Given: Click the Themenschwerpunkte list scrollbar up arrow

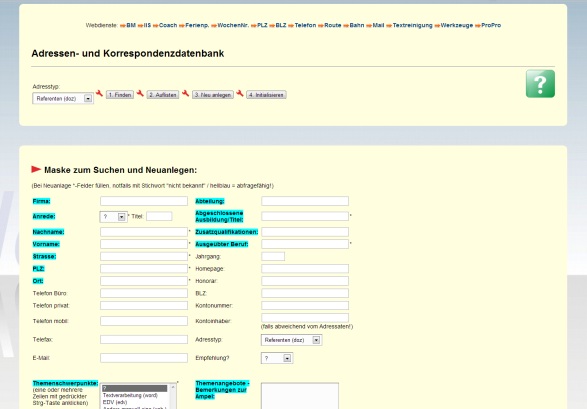Looking at the screenshot, I should pos(173,387).
